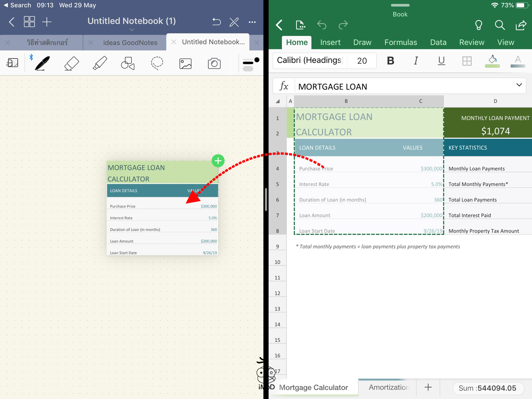Toggle Italic formatting in Excel
Viewport: 532px width, 399px height.
(x=416, y=61)
